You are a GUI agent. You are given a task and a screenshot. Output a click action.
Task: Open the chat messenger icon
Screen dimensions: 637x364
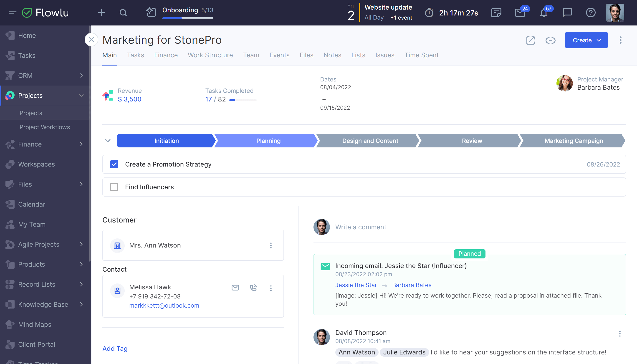(567, 13)
